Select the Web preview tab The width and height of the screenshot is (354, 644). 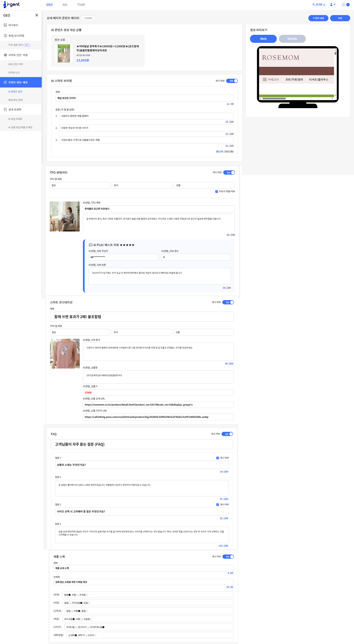pyautogui.click(x=263, y=39)
